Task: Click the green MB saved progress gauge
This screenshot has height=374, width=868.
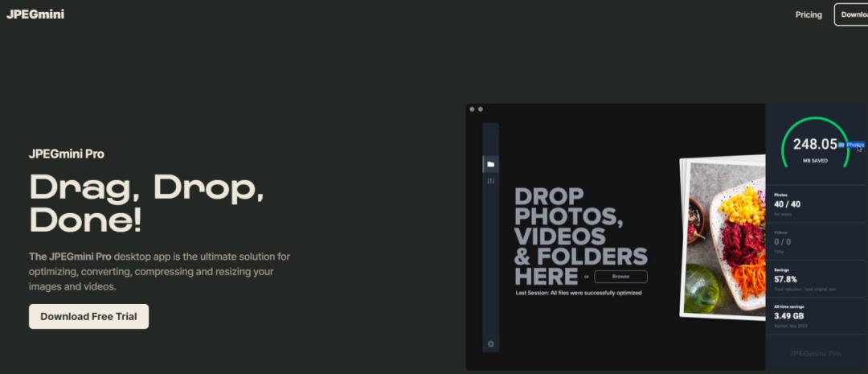Action: click(x=815, y=143)
